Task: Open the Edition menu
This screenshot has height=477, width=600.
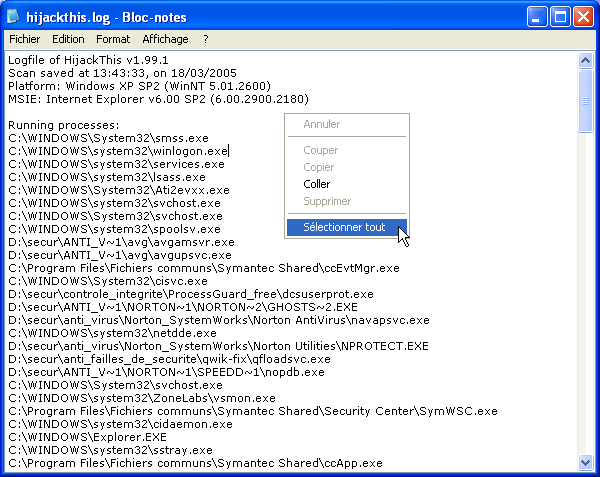Action: [68, 39]
